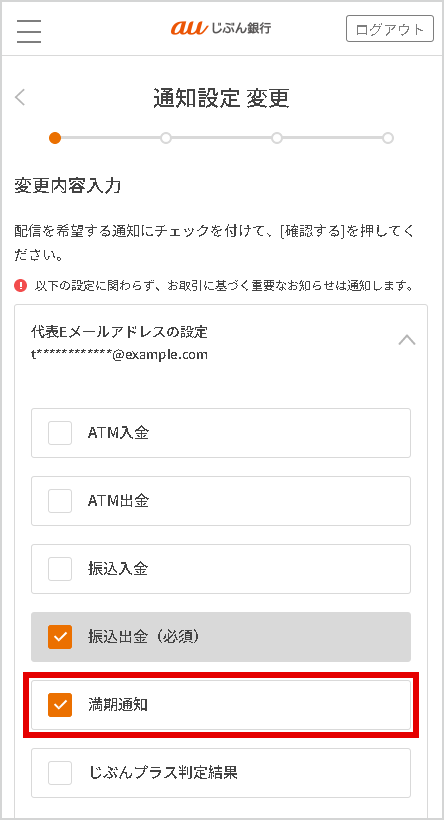Tick the 振込入金 checkbox
The image size is (444, 820).
(60, 569)
